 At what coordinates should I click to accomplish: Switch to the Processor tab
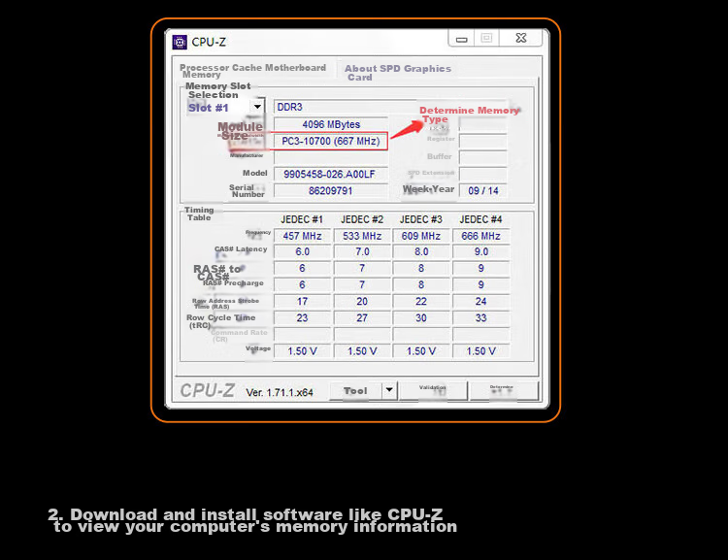pyautogui.click(x=204, y=67)
